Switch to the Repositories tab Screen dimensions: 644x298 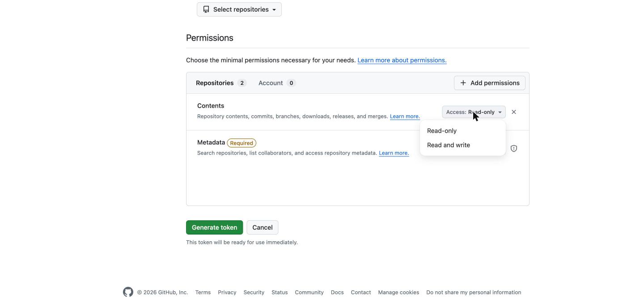tap(221, 83)
